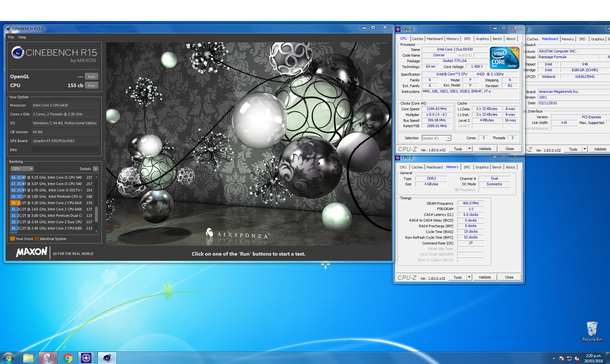The image size is (610, 364).
Task: Open Tools dropdown arrow in top CPU-Z
Action: pos(469,149)
